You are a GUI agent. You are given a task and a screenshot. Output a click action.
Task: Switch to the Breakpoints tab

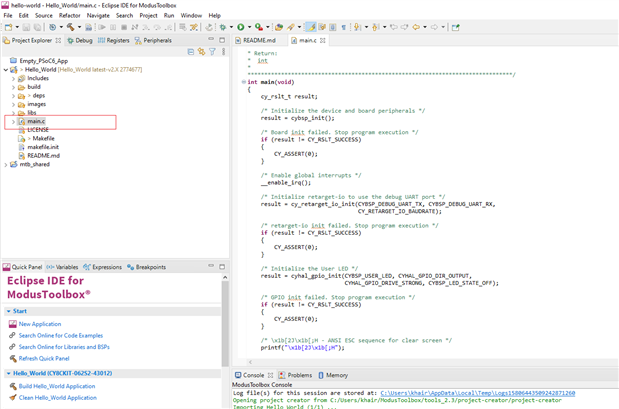tap(146, 267)
